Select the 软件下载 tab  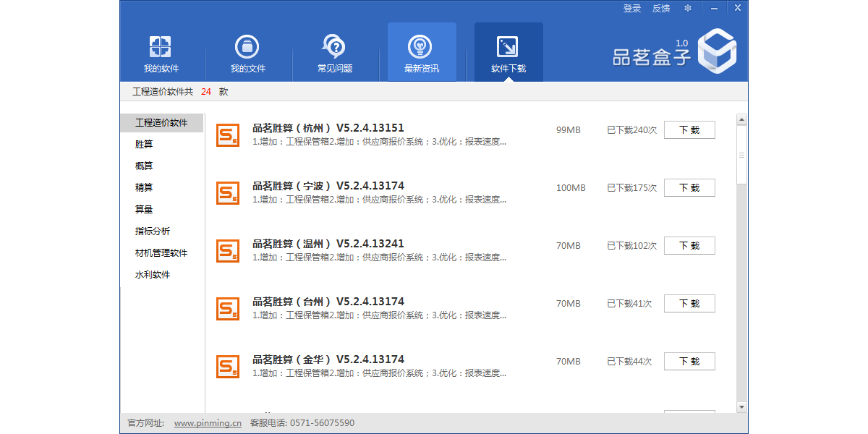[509, 52]
